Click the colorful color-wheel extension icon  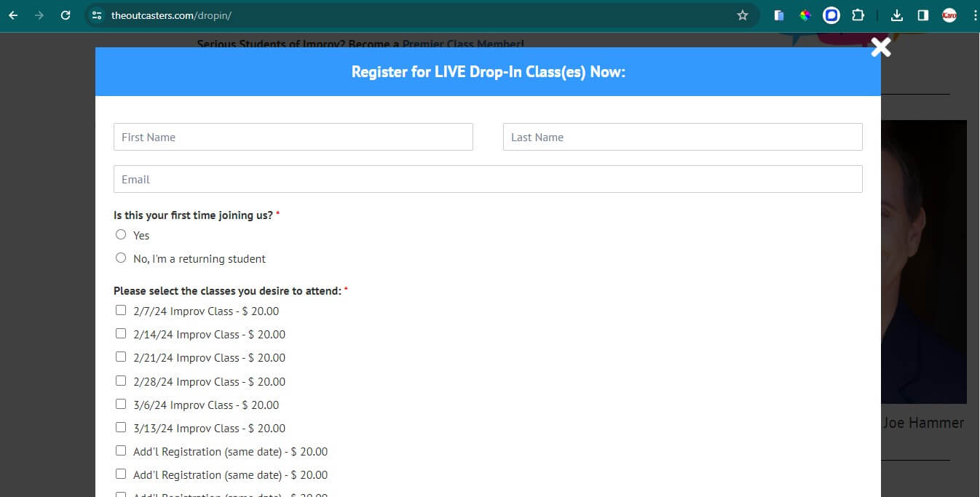point(805,15)
